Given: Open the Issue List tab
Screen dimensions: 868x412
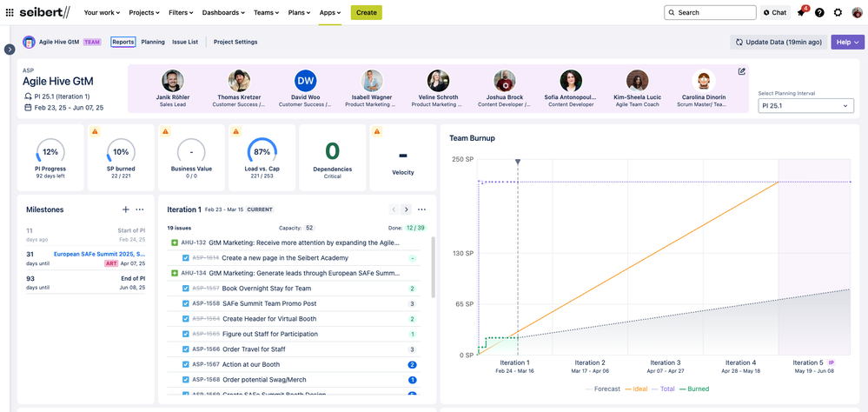Looking at the screenshot, I should tap(185, 42).
